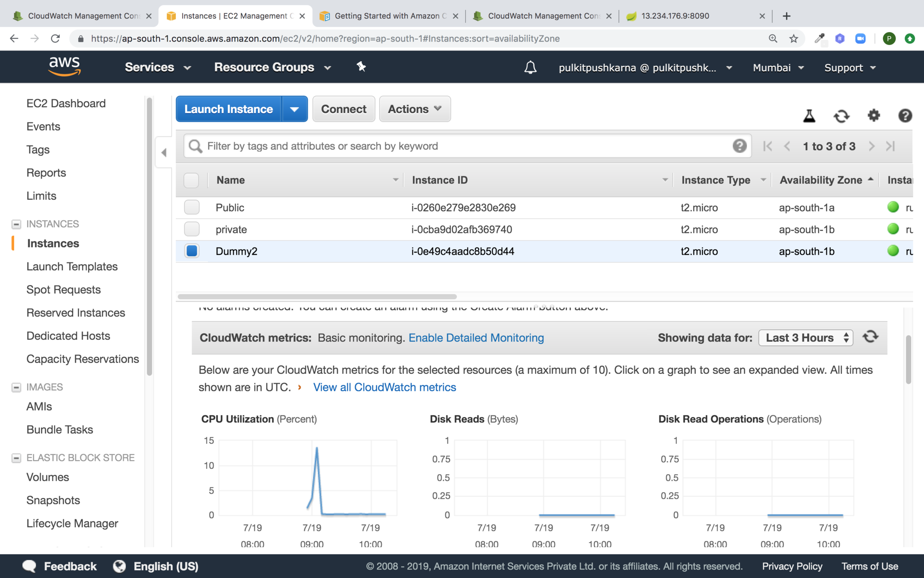Refresh CloudWatch metrics graphs

click(x=871, y=337)
